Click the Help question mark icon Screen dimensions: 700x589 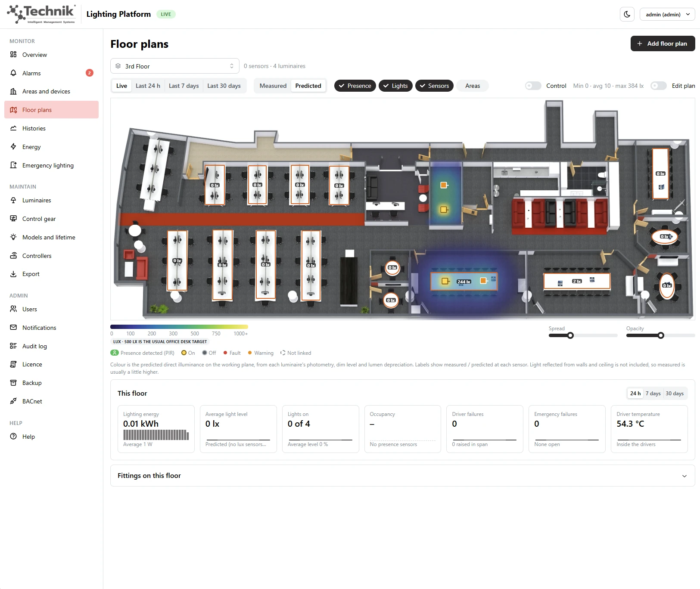13,437
